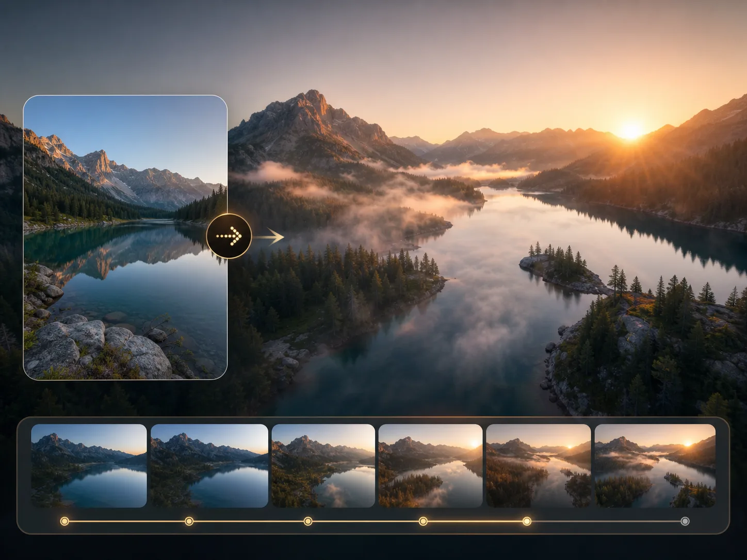Go to the fourth timeline marker
This screenshot has height=560, width=747.
(423, 521)
